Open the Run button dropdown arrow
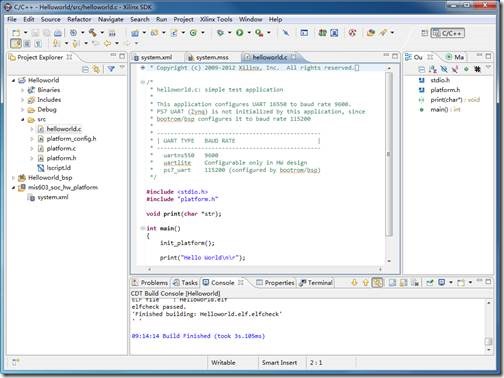 point(249,33)
